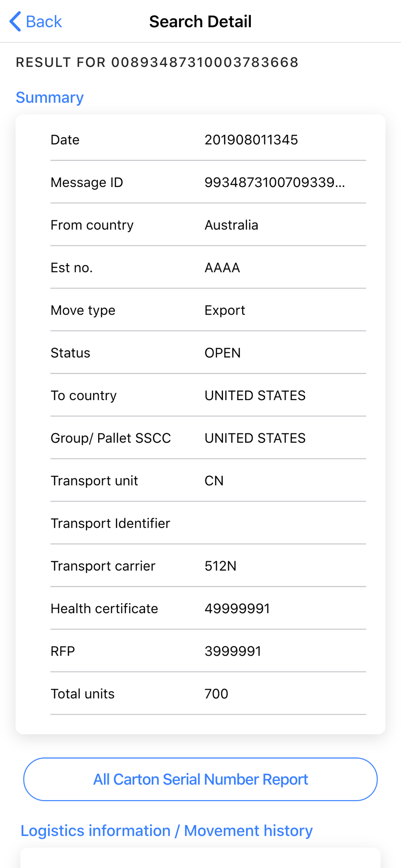This screenshot has width=401, height=868.
Task: Select the Est no. AAAA value
Action: click(x=222, y=267)
